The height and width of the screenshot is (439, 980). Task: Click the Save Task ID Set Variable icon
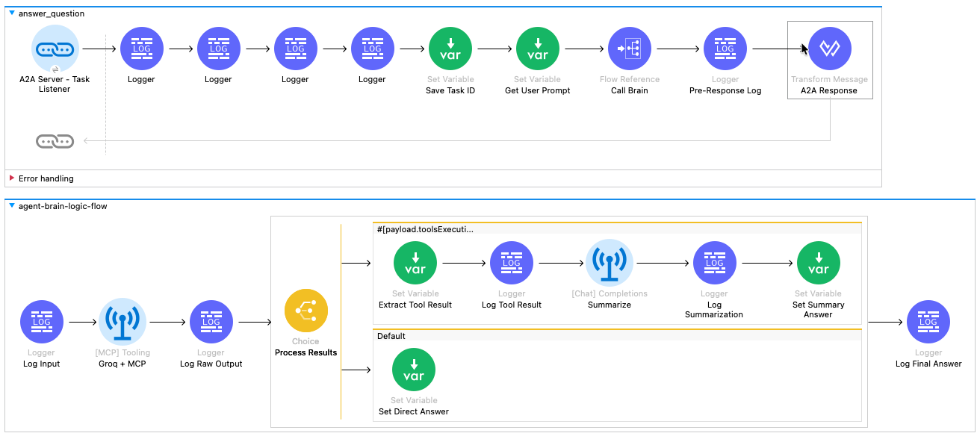tap(449, 48)
